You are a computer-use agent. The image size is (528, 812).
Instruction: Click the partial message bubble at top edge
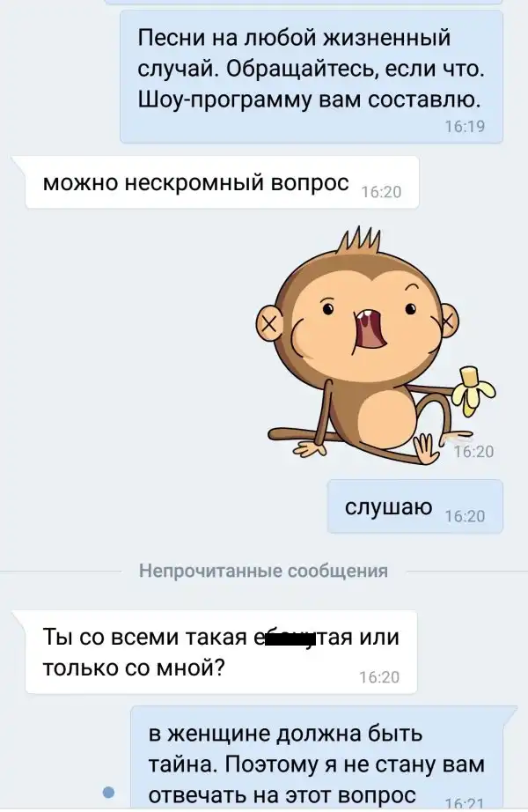[304, 2]
